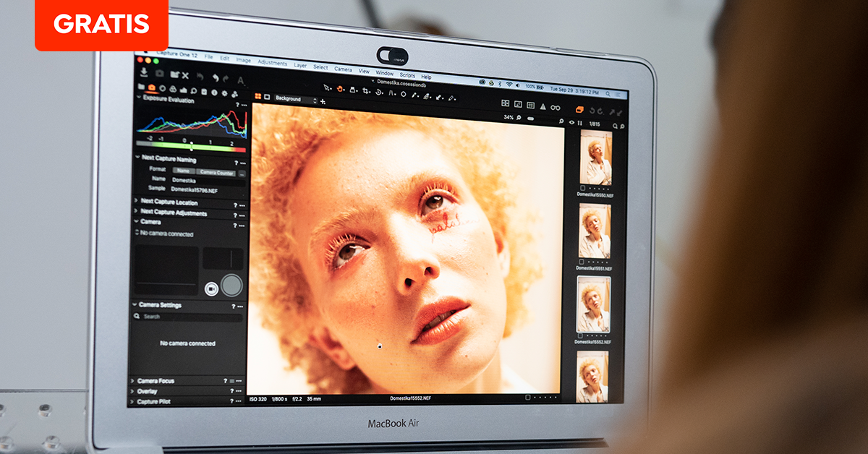Screen dimensions: 868x454
Task: Open the Layer menu
Action: [x=300, y=66]
